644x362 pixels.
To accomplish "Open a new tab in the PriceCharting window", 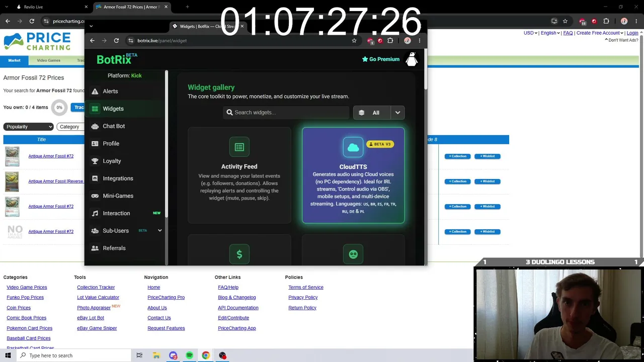I will click(187, 7).
